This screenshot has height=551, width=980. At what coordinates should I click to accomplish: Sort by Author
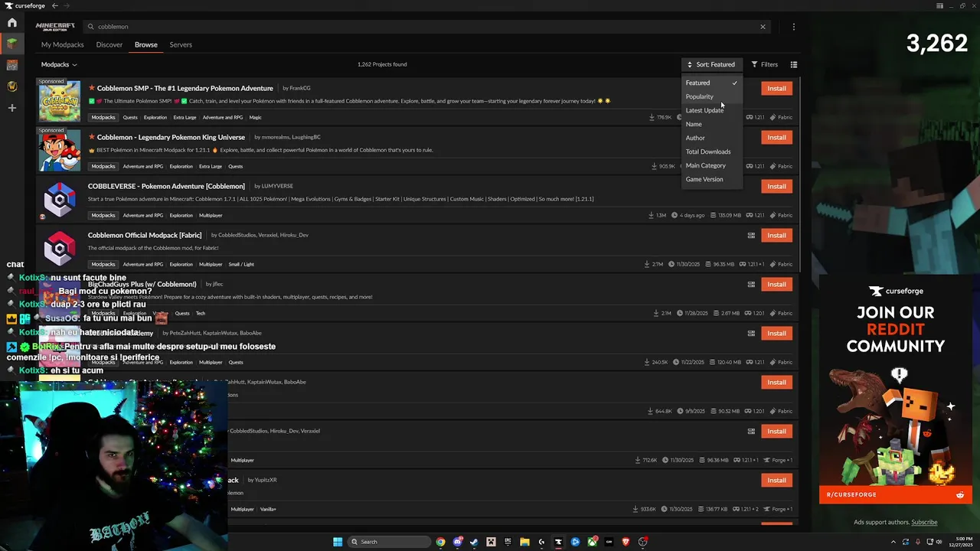click(x=711, y=138)
